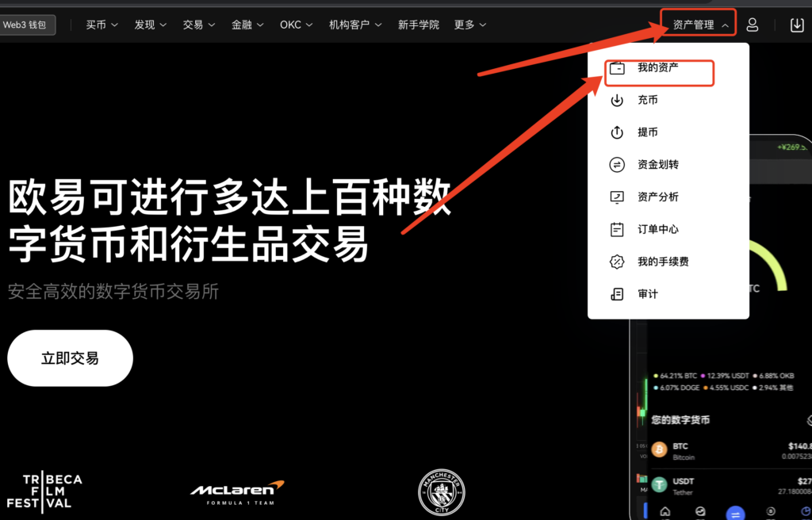
Task: Select 审计 menu entry
Action: (x=668, y=293)
